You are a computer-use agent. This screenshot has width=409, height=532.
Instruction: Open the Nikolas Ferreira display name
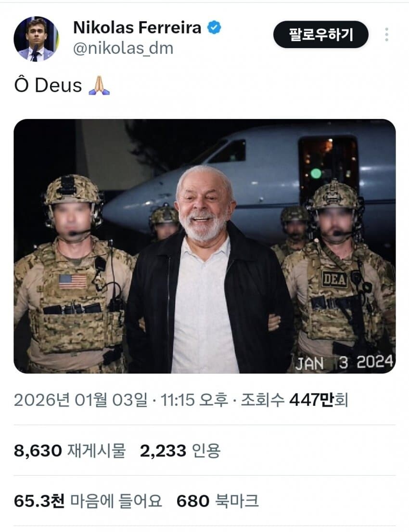click(x=137, y=27)
